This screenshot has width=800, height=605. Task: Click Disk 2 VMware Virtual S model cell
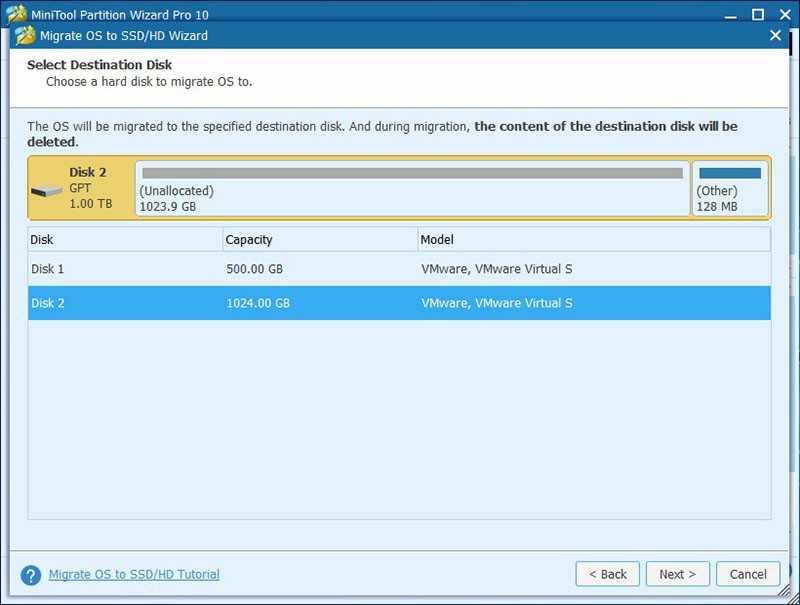click(496, 303)
